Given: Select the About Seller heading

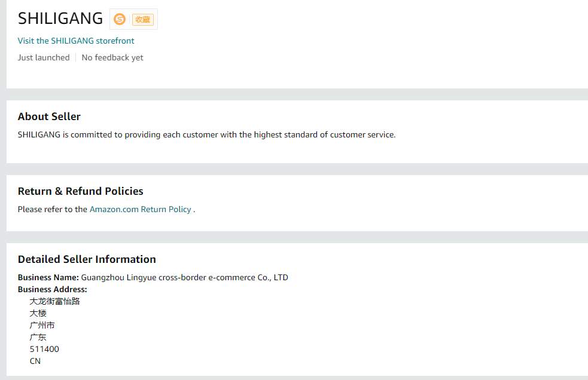Looking at the screenshot, I should pos(49,117).
